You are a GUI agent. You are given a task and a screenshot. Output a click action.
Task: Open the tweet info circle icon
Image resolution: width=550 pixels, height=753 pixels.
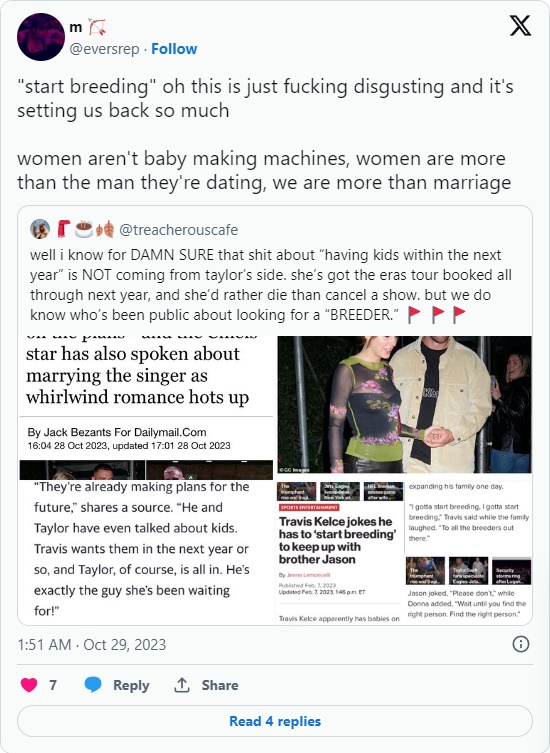(521, 644)
